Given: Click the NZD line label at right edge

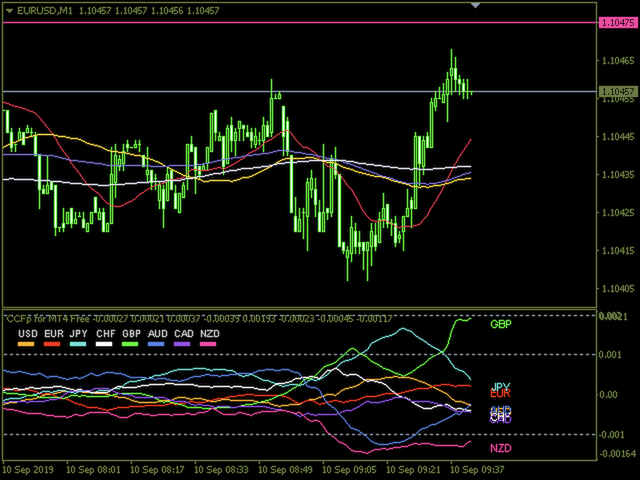Looking at the screenshot, I should coord(500,448).
